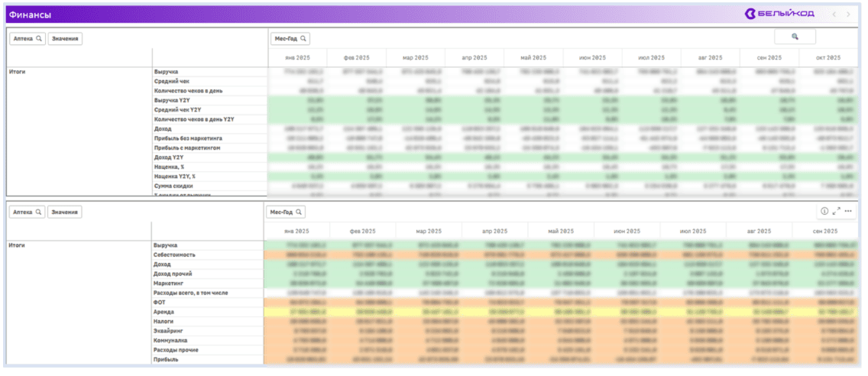The image size is (868, 376).
Task: Click Значения button in lower table
Action: [65, 212]
